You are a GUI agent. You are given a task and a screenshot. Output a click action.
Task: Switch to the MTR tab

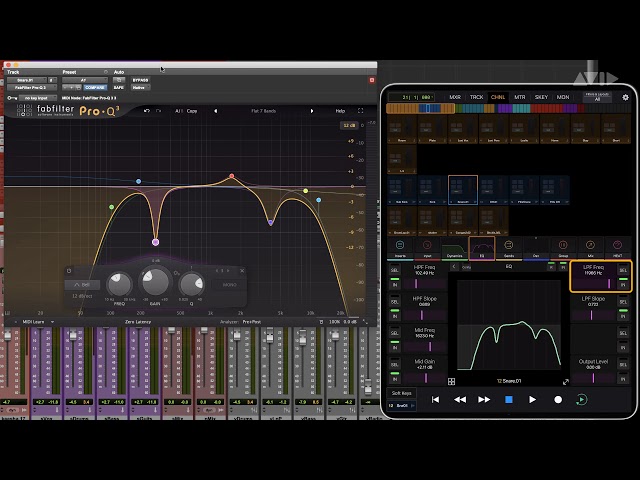click(x=520, y=97)
